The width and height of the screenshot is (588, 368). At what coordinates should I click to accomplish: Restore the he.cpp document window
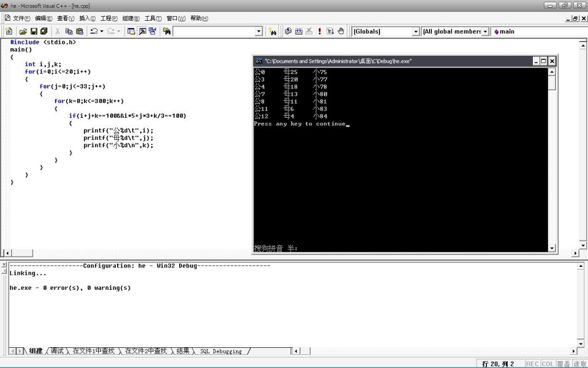[x=575, y=19]
